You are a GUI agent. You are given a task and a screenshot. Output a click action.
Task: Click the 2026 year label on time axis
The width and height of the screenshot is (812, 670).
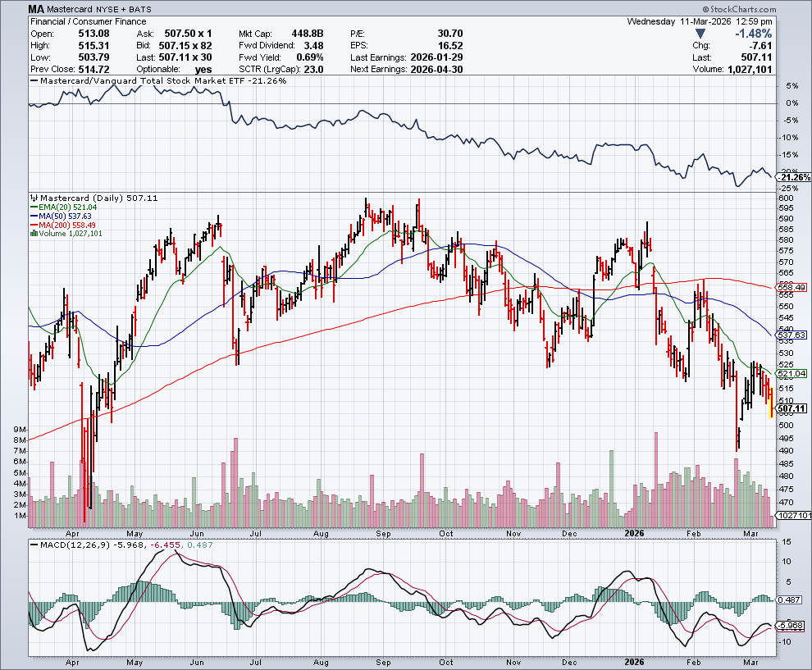[635, 532]
